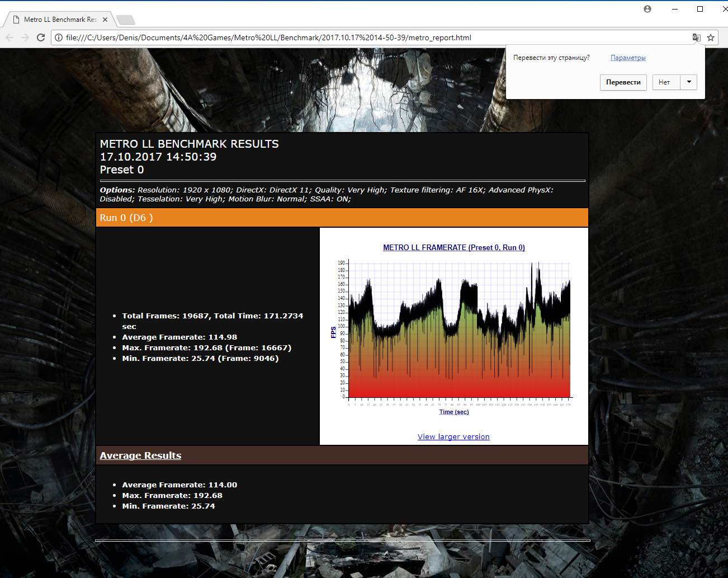This screenshot has height=578, width=728.
Task: Close the Metro LL Benchmark tab
Action: [105, 19]
